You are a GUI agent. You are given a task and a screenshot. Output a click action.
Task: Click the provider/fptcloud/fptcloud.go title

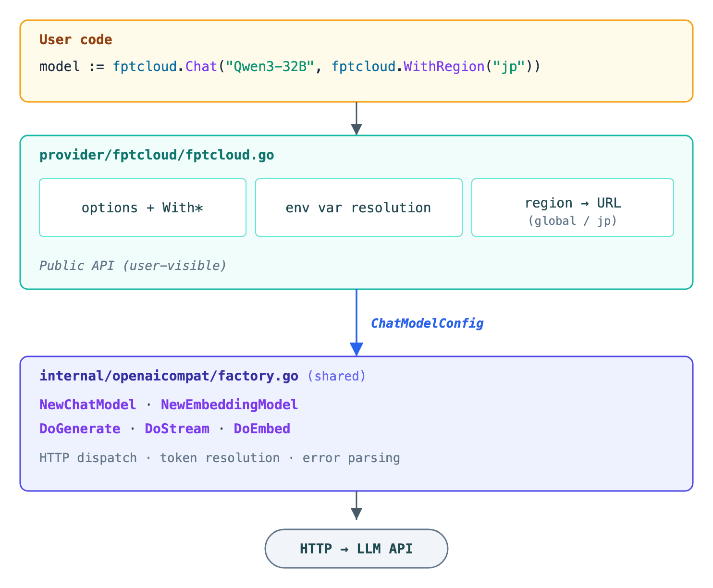pyautogui.click(x=157, y=155)
